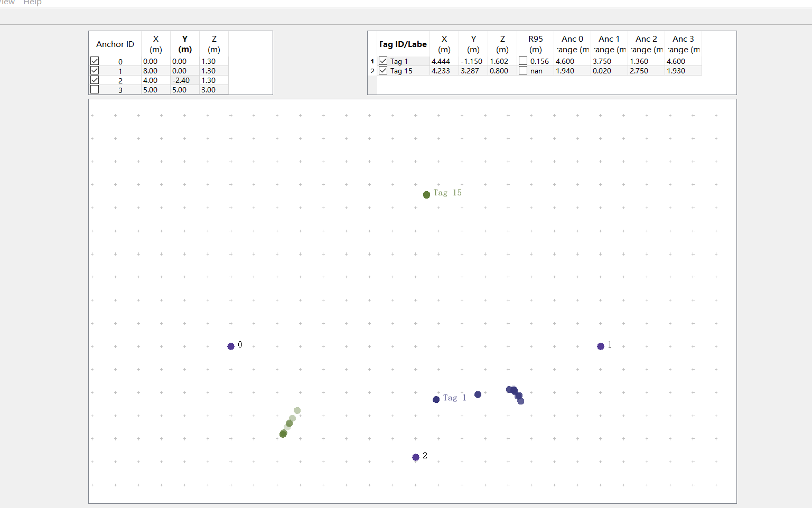Click the anchor 2 marker on the map

416,457
